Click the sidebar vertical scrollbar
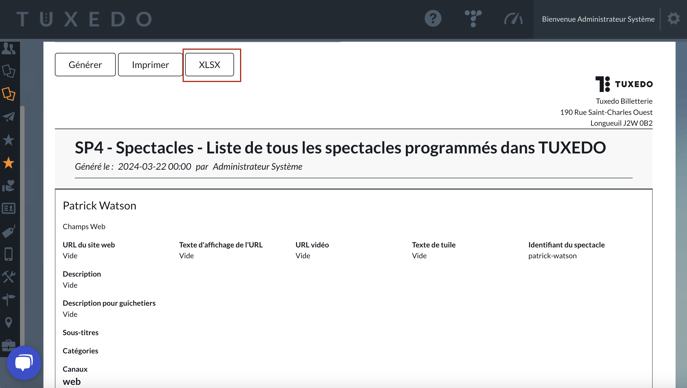 [x=22, y=225]
